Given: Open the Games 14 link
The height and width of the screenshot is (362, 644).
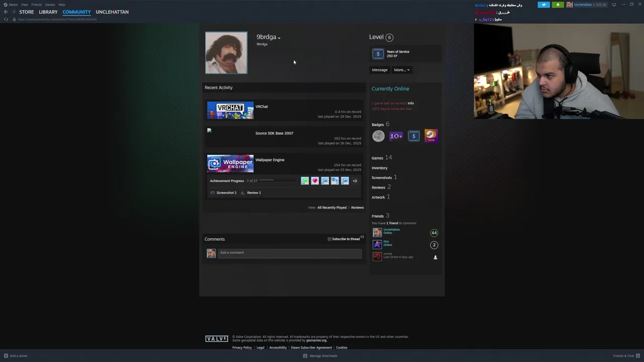Looking at the screenshot, I should click(382, 158).
